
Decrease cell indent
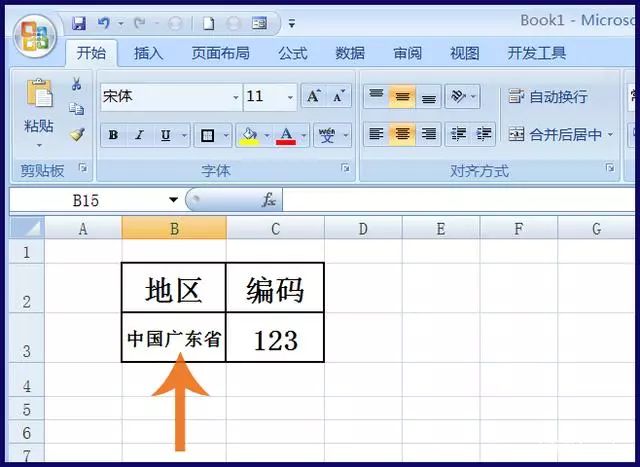[x=458, y=134]
